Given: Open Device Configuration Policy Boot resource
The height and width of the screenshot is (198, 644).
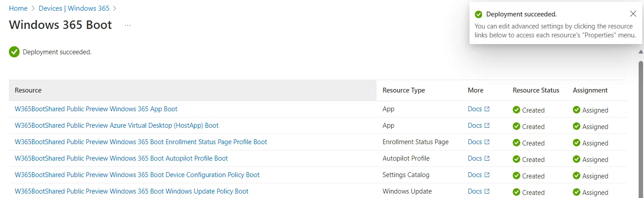Looking at the screenshot, I should point(137,175).
